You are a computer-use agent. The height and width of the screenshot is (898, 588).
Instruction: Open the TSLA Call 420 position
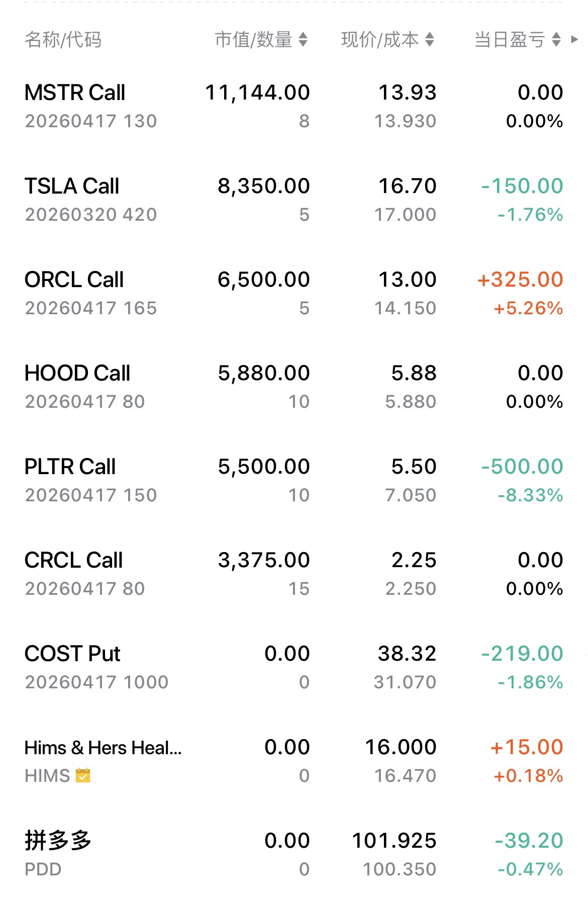click(x=72, y=187)
